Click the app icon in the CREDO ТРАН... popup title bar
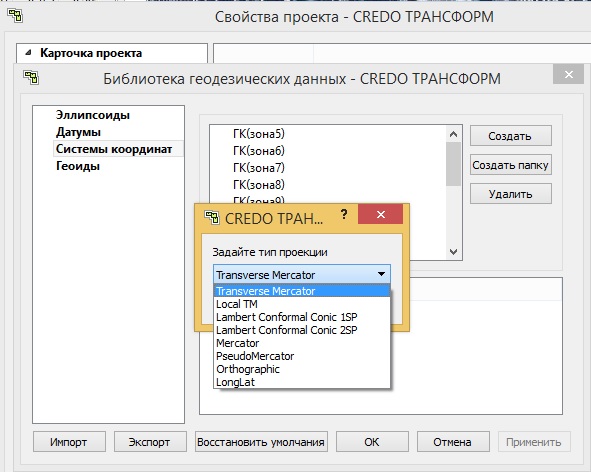Image resolution: width=591 pixels, height=472 pixels. pos(212,217)
